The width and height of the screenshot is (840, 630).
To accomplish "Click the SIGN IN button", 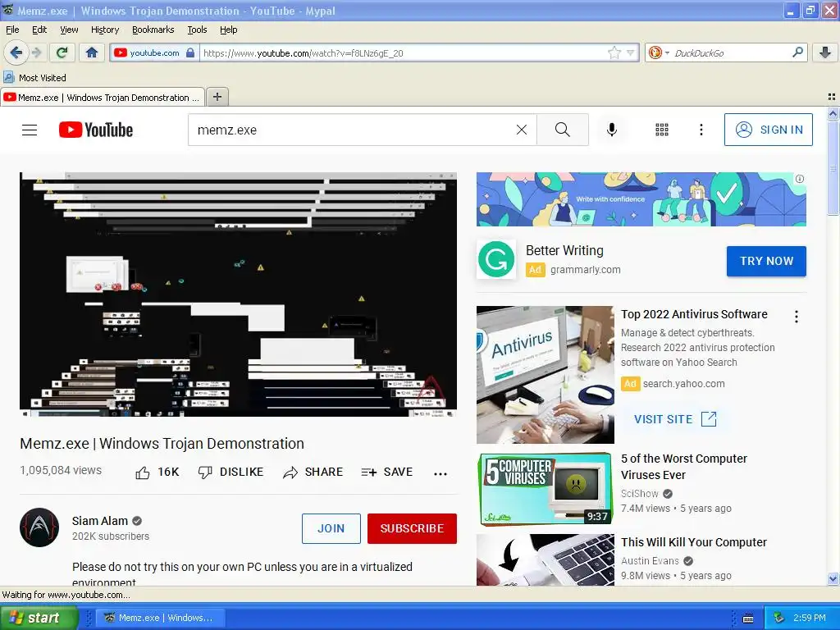I will 768,130.
